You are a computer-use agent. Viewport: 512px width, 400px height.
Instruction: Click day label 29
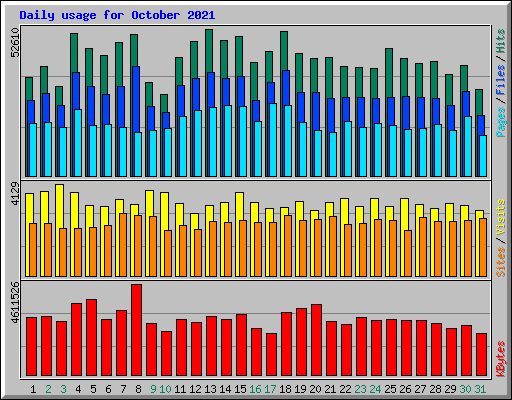point(450,389)
